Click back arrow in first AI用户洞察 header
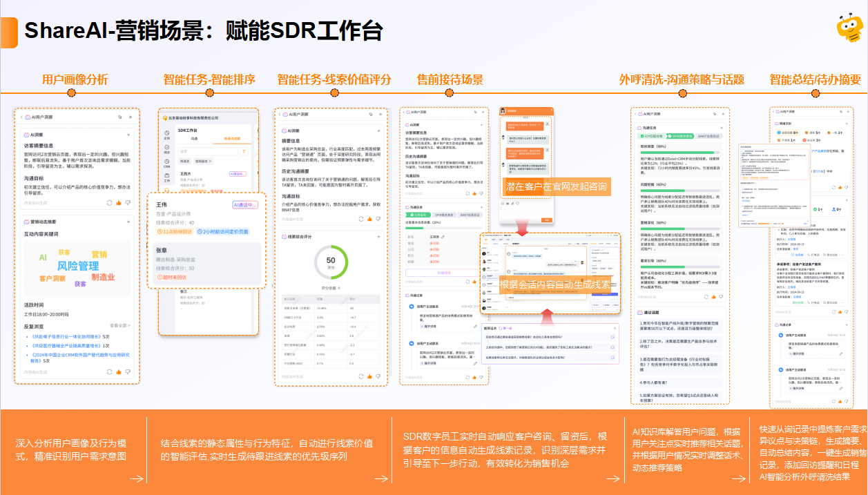Viewport: 868px width, 495px height. [x=21, y=117]
